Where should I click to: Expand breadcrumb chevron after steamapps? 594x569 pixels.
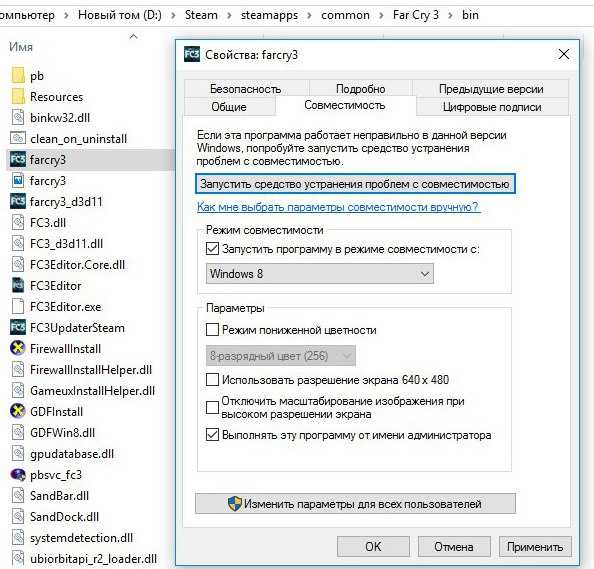pyautogui.click(x=310, y=16)
